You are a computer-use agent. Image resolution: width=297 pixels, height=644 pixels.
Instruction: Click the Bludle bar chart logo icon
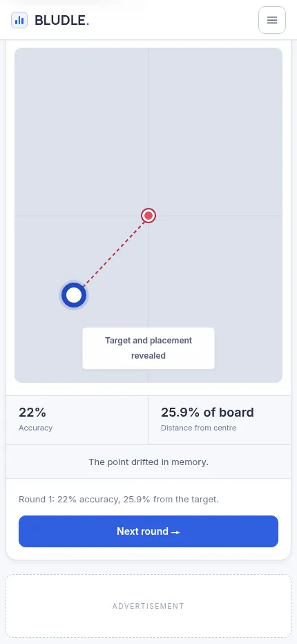[x=19, y=20]
